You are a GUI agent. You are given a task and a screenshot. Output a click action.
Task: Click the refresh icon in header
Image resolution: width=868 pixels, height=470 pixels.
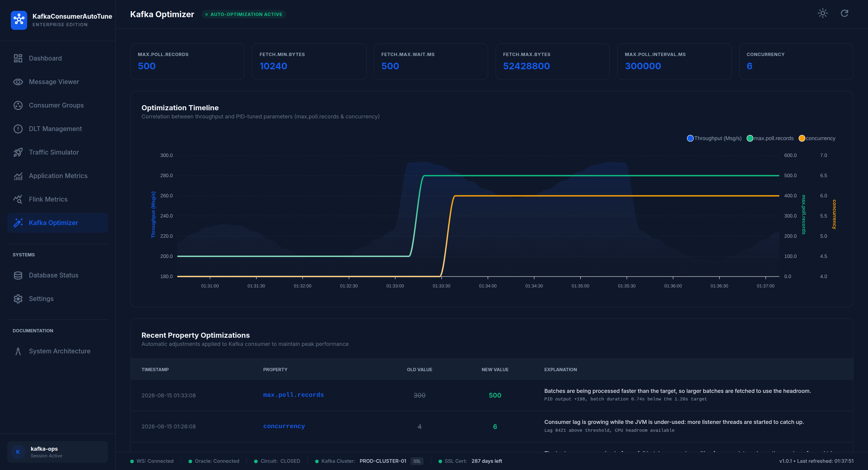pos(844,13)
